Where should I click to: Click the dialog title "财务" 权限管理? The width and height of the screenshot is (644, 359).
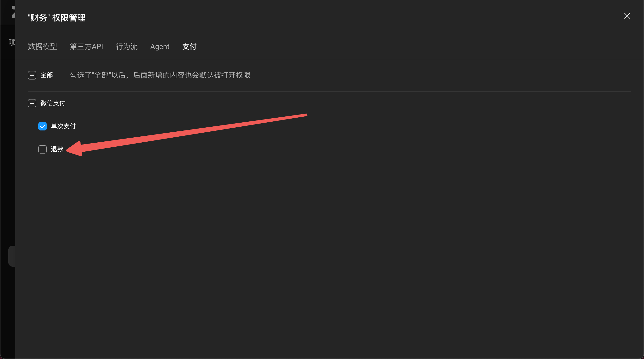56,18
